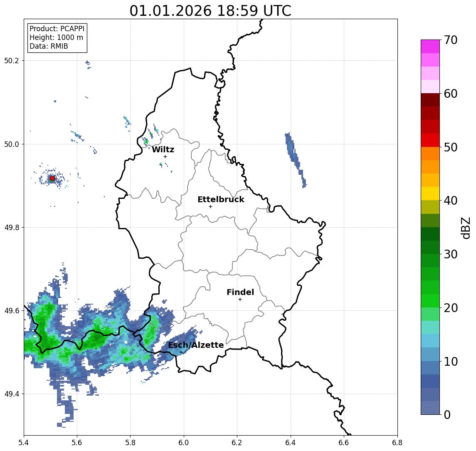Click the Findel station cross marker
The image size is (476, 451).
tap(240, 300)
